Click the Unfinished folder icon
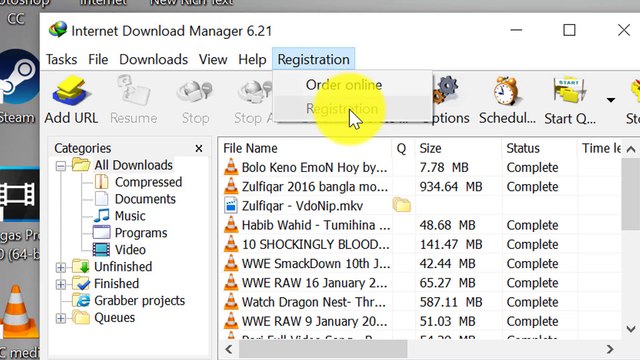Viewport: 640px width, 360px height. tap(81, 266)
